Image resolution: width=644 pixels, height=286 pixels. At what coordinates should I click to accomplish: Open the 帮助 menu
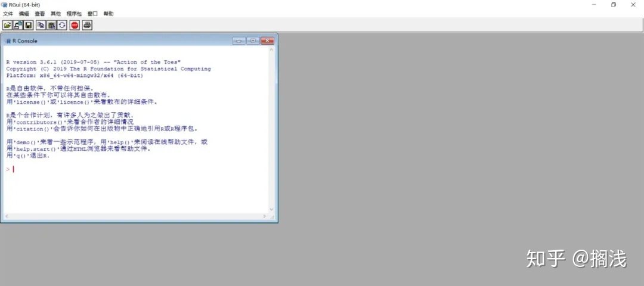click(109, 14)
